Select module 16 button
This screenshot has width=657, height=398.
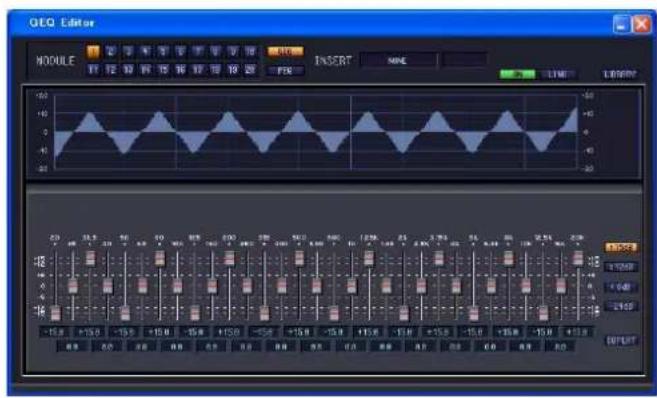[181, 70]
